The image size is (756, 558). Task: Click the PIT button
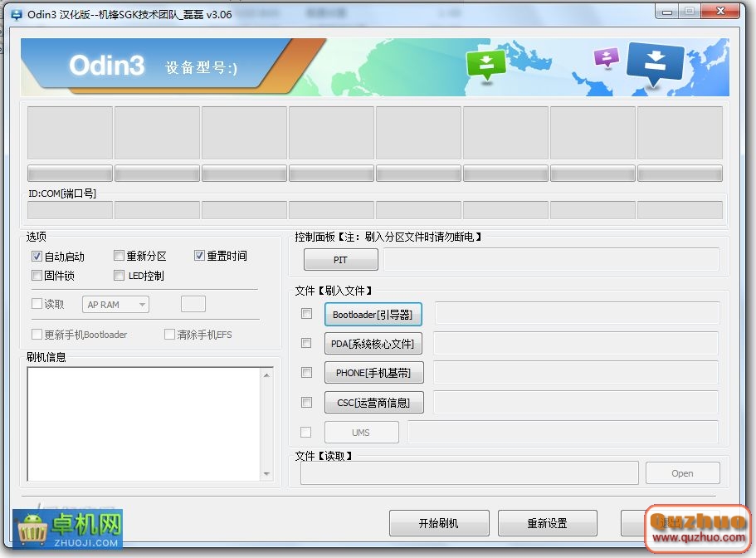(341, 259)
